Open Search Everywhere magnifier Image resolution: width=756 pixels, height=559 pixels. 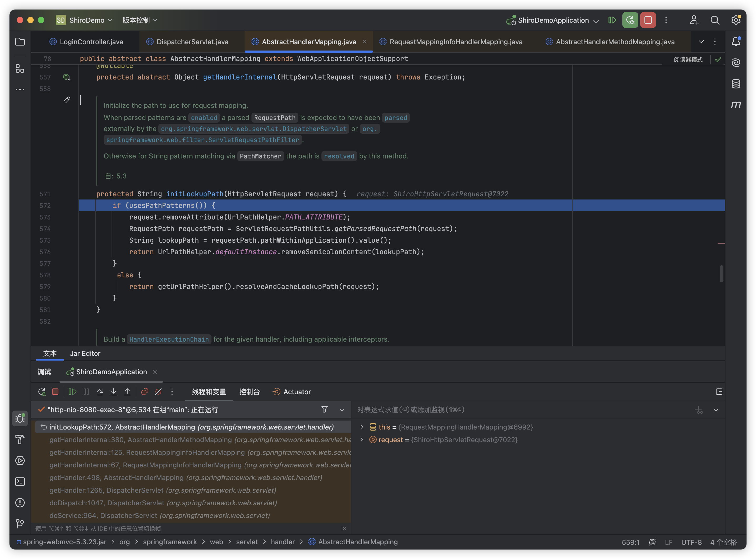tap(715, 20)
